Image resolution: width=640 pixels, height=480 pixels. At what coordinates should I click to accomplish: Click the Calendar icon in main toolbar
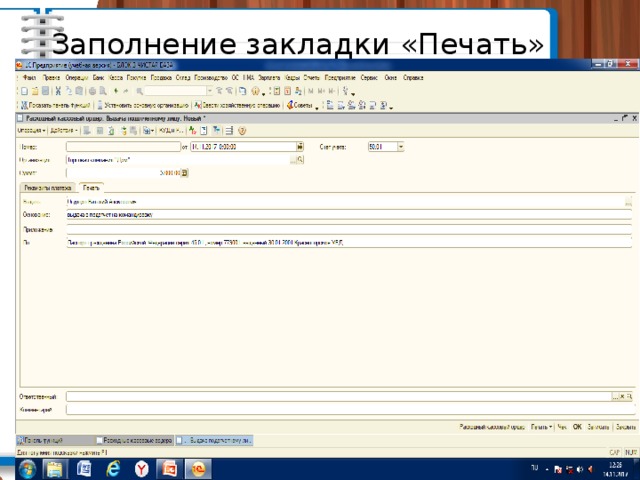click(287, 91)
